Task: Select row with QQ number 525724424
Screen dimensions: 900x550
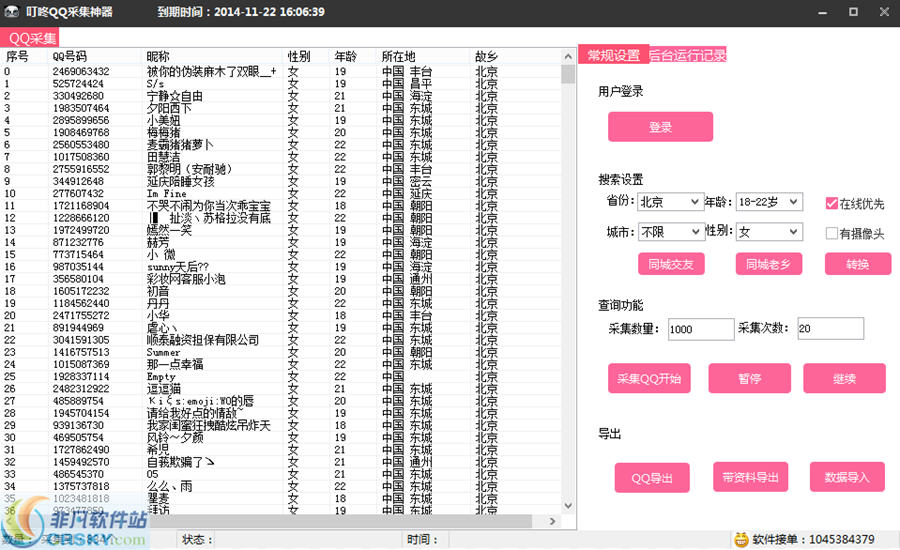Action: pos(281,84)
